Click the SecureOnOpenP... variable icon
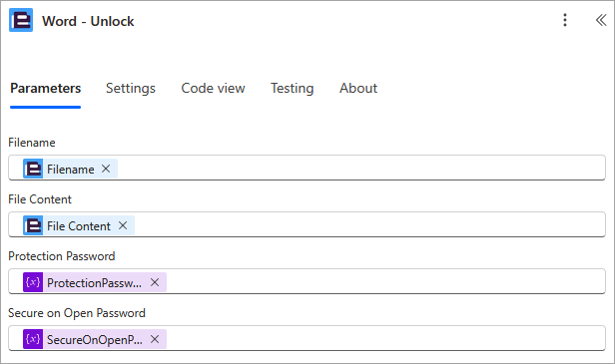The image size is (615, 364). coord(33,339)
